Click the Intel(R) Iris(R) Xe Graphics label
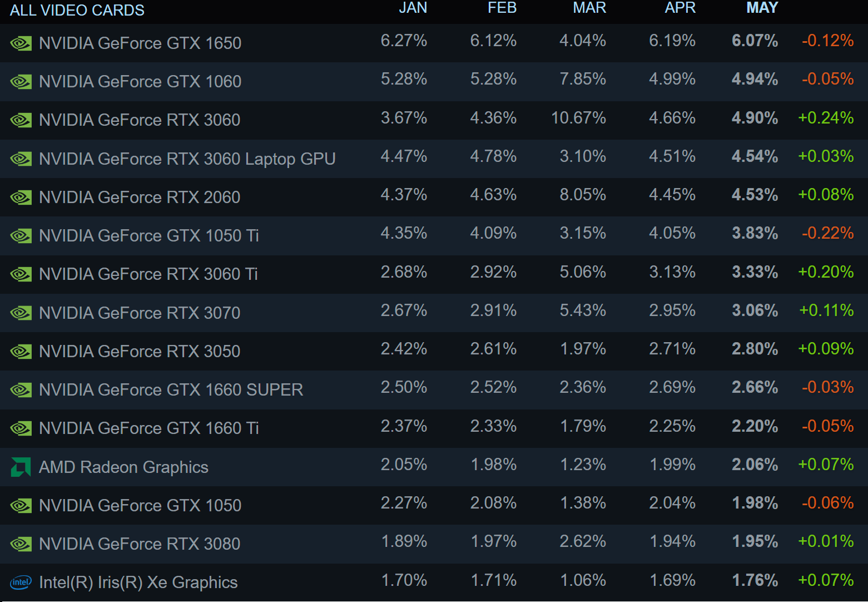 138,583
